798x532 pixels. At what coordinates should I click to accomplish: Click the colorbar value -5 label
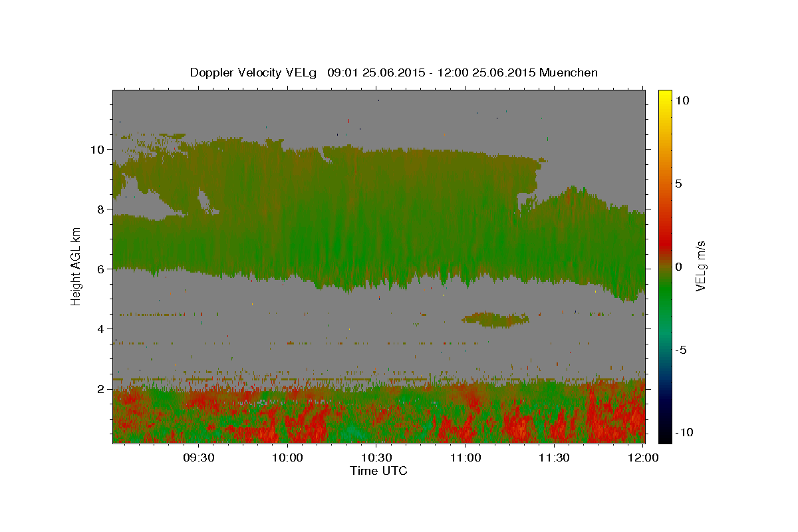(681, 349)
